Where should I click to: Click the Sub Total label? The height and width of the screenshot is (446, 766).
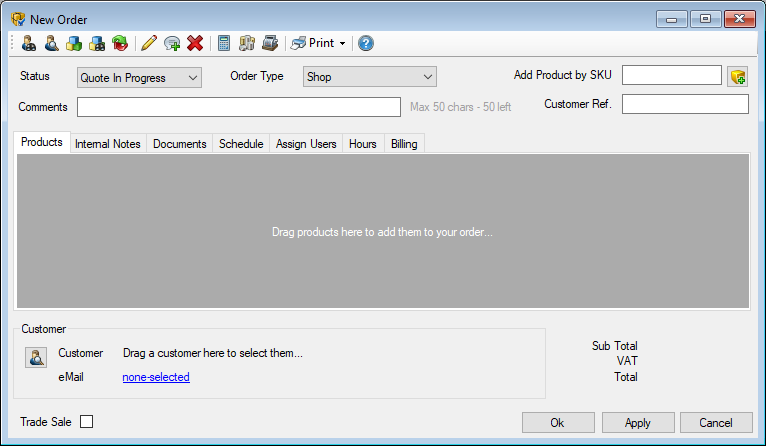615,346
